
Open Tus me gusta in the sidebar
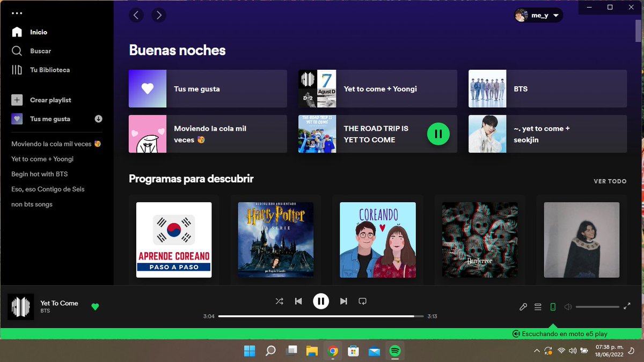click(50, 119)
